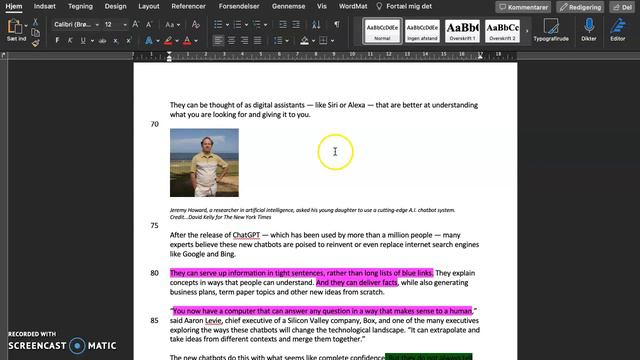
Task: Open the Forsendelser tab
Action: [x=239, y=6]
